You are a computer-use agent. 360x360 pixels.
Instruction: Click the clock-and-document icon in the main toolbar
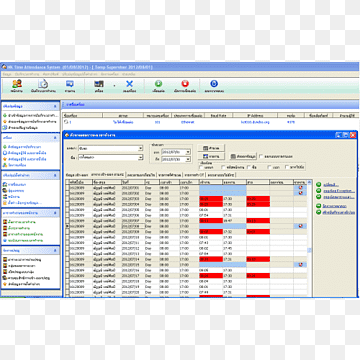43,84
